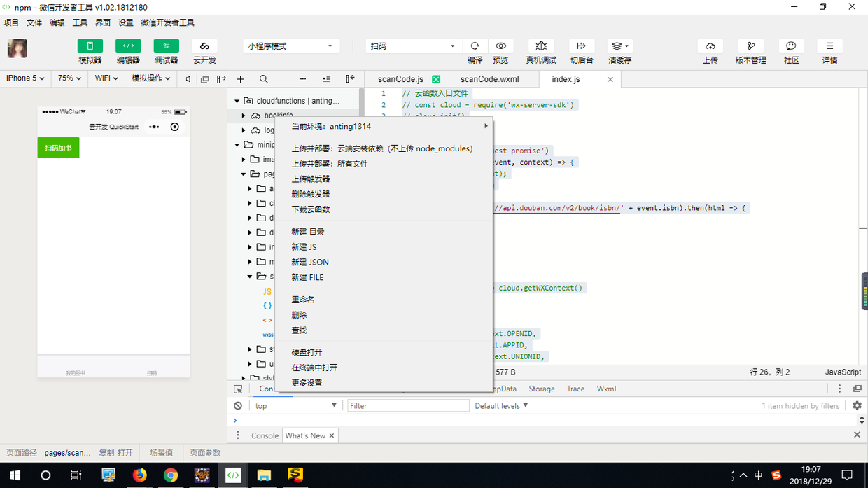868x488 pixels.
Task: Switch to the scanCode.js tab
Action: [400, 79]
